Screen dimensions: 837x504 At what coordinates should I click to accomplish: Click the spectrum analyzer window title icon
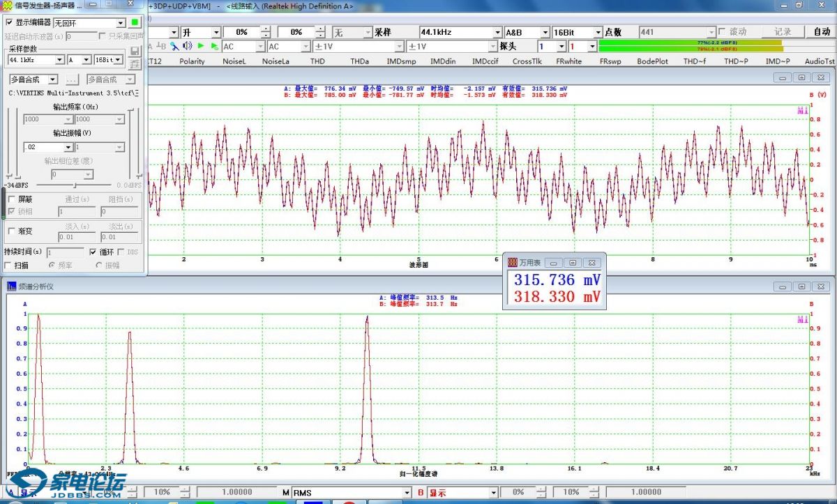coord(12,287)
